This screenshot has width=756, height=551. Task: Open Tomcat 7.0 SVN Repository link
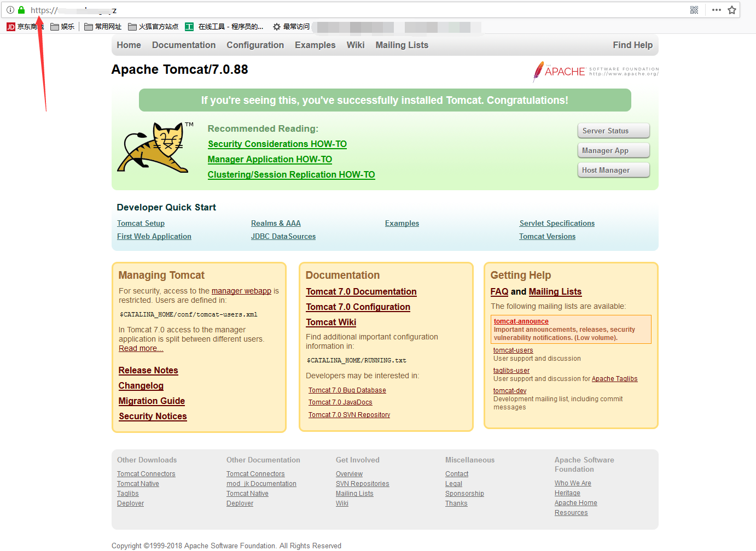click(x=349, y=414)
